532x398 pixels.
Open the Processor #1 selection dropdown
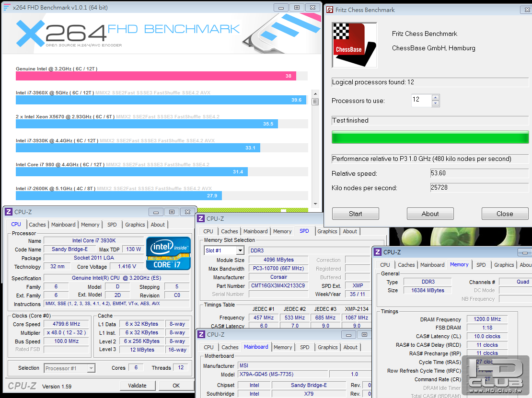(91, 368)
